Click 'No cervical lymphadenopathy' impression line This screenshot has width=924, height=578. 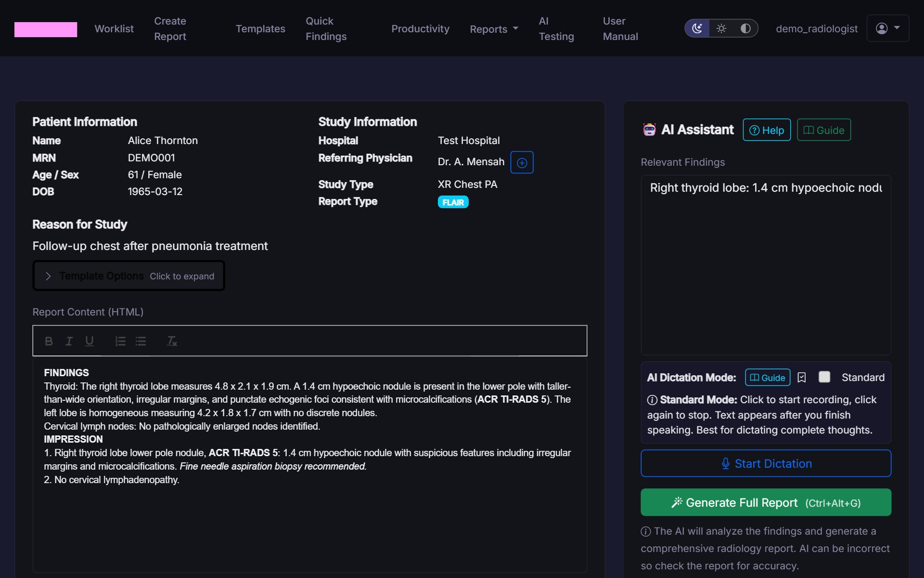point(111,480)
